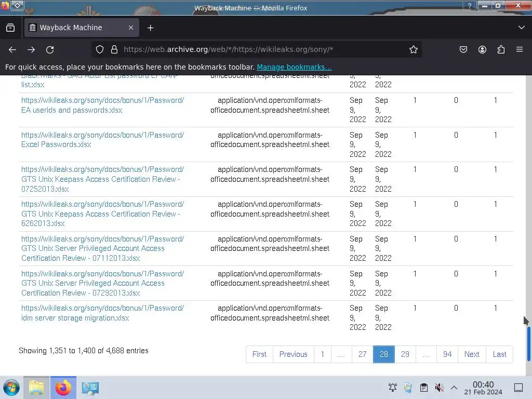
Task: Jump to results page 94
Action: 447,354
